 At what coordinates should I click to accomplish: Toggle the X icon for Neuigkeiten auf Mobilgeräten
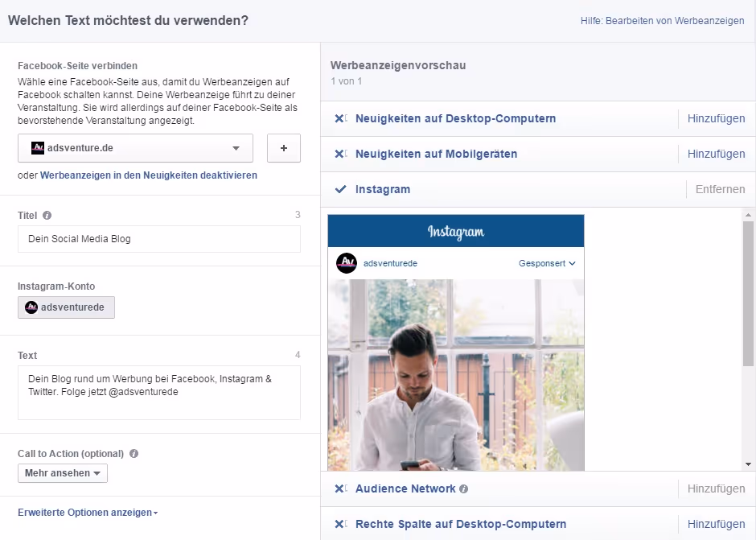[x=340, y=154]
